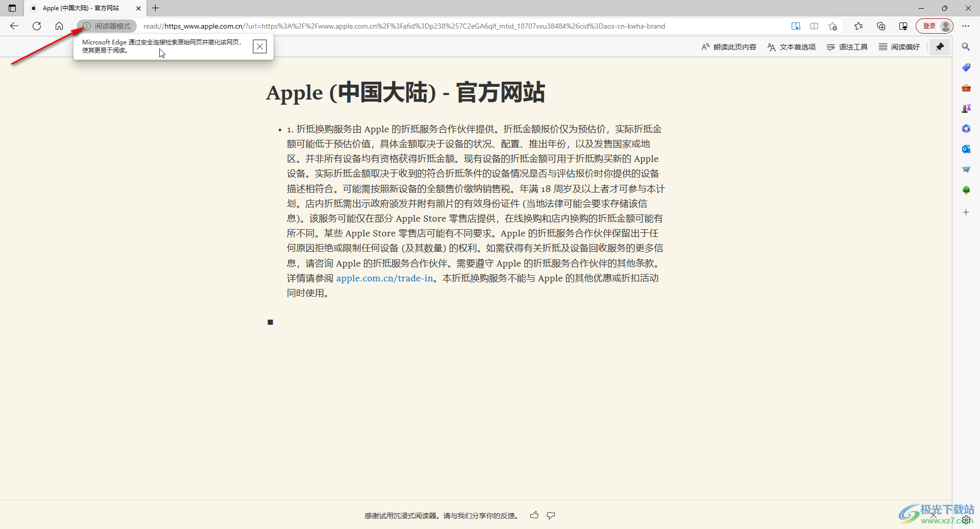Open the Edge settings and more menu

click(x=966, y=26)
